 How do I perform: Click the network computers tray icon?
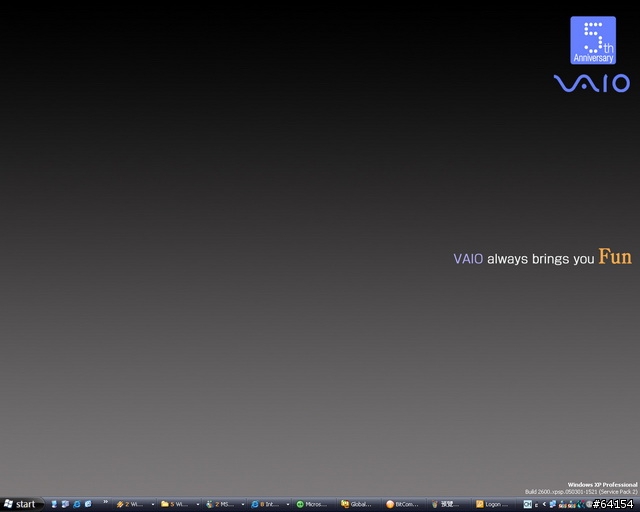[x=553, y=504]
